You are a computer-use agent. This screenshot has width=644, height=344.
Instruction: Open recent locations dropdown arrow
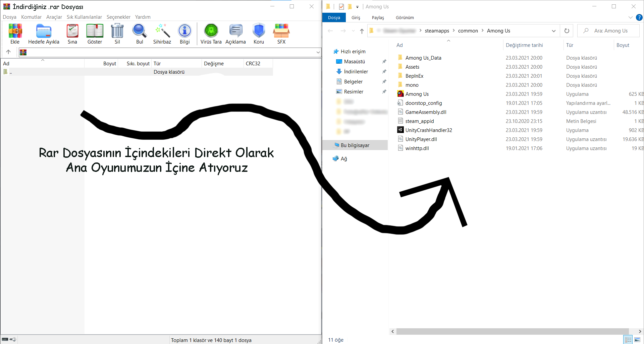click(x=353, y=31)
